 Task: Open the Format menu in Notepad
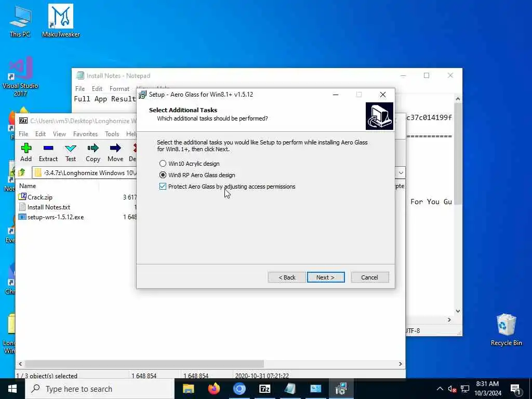click(x=119, y=89)
